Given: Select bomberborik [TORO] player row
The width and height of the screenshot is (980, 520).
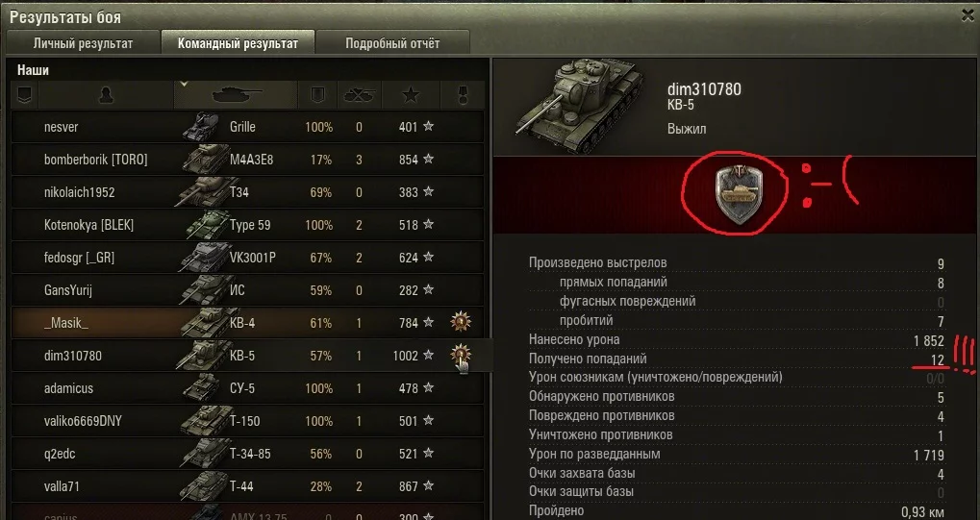Looking at the screenshot, I should [247, 160].
